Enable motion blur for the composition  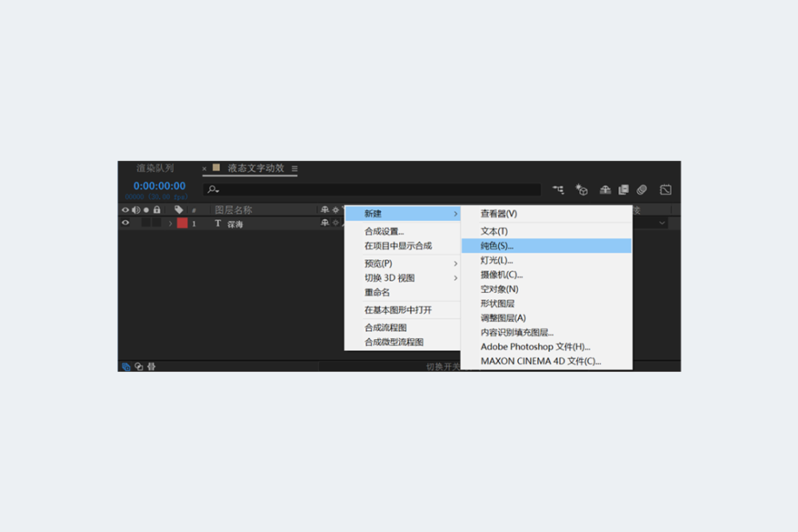[x=642, y=189]
